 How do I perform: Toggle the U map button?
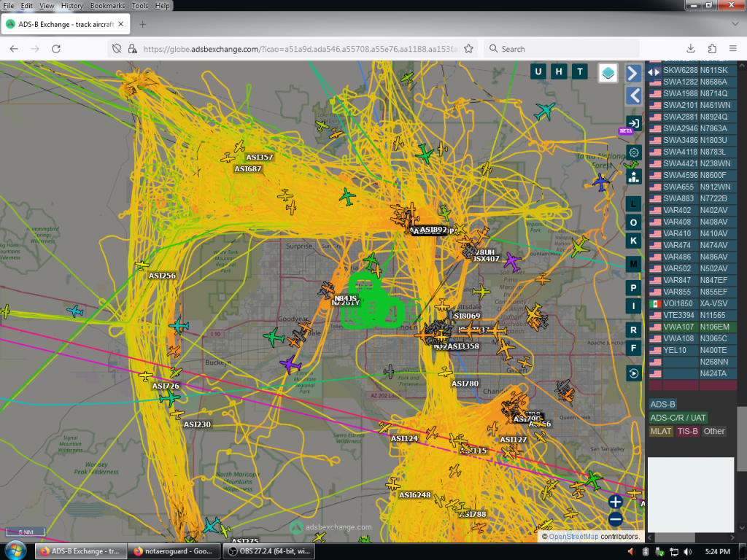point(538,72)
